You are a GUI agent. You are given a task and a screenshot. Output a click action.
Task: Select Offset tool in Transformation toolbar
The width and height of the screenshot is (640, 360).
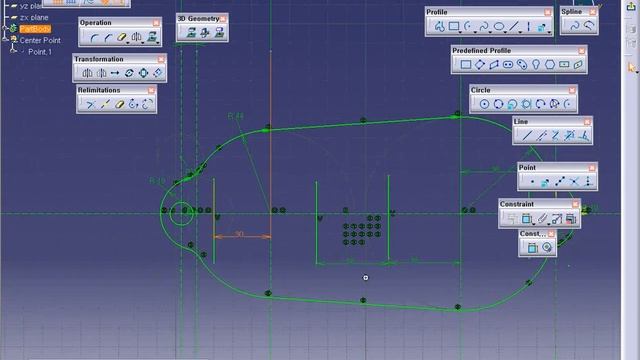(x=157, y=73)
